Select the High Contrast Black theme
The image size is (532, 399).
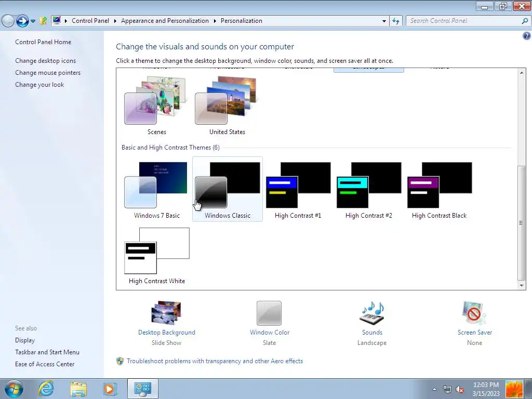click(439, 189)
